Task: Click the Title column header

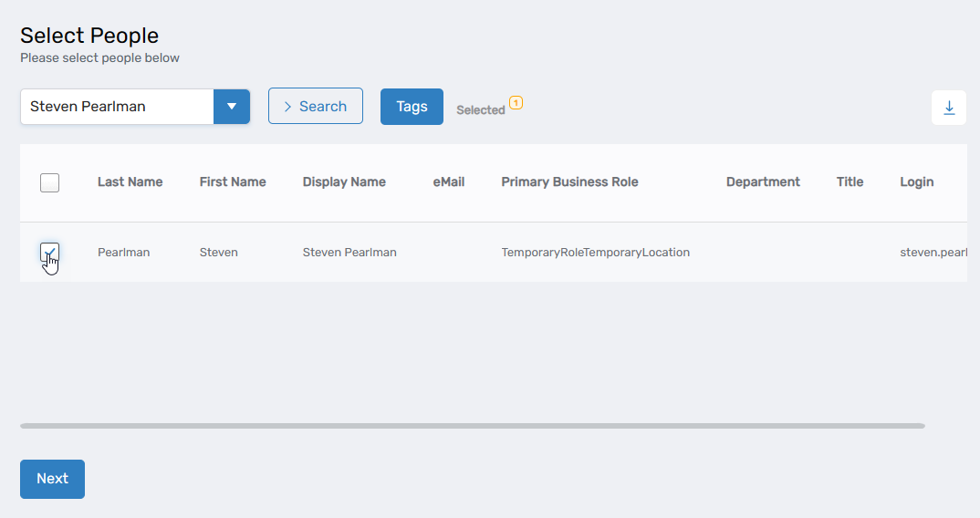Action: click(x=850, y=182)
